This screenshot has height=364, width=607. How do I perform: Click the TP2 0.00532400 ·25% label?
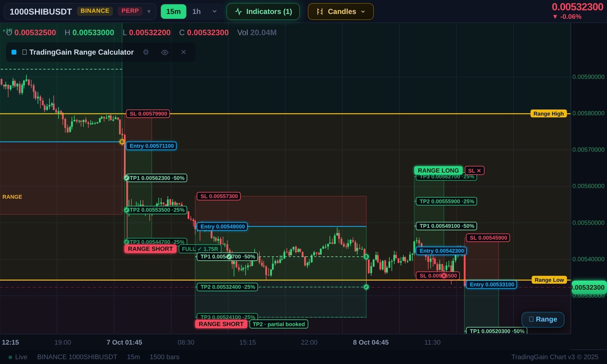[227, 287]
